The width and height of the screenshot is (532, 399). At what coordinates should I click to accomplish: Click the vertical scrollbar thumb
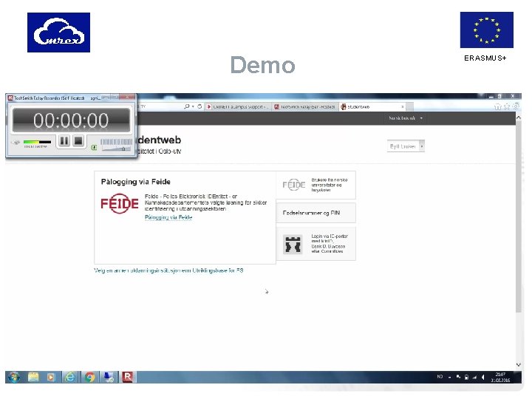pos(518,217)
